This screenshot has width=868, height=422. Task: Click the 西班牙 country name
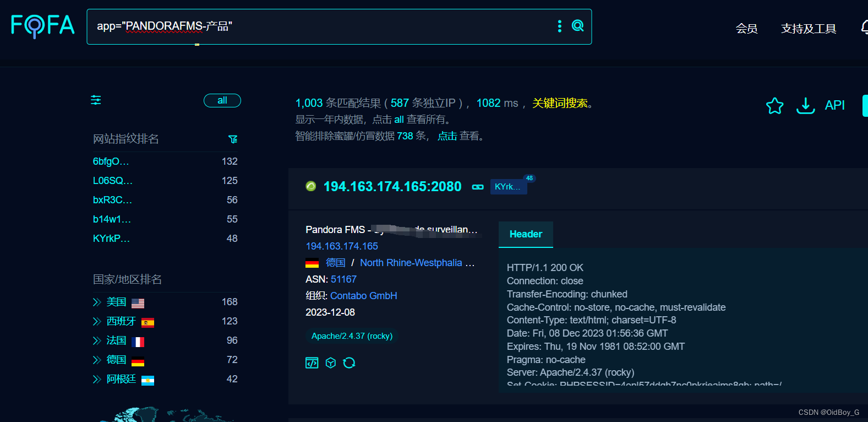pos(121,321)
